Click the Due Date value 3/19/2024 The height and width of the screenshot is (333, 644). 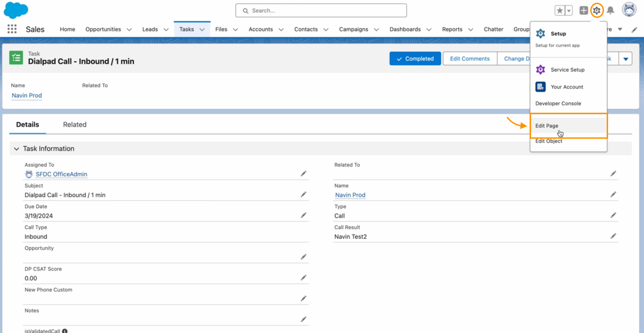tap(39, 216)
